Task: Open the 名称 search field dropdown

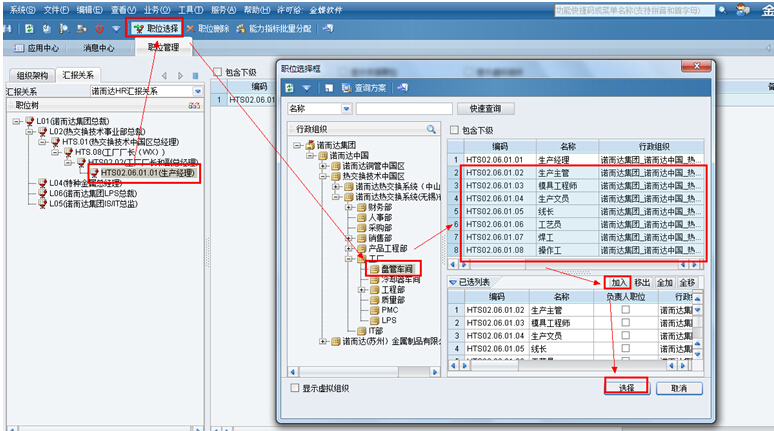Action: coord(346,108)
